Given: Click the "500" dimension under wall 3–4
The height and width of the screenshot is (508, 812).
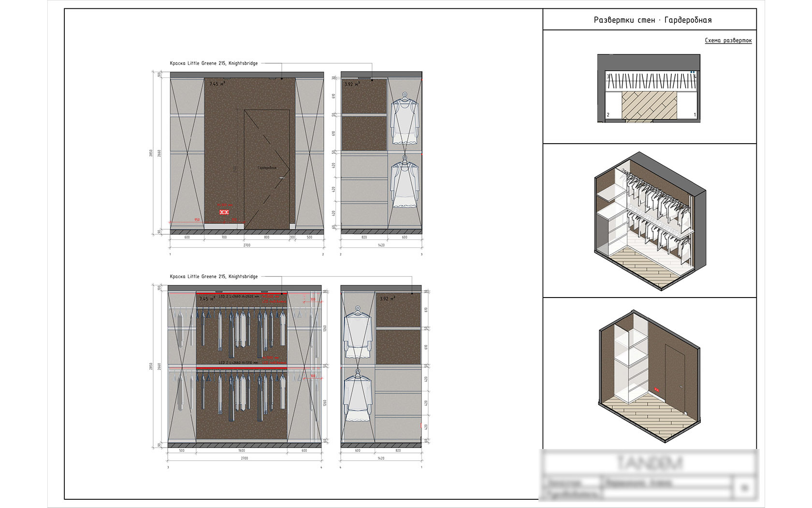Looking at the screenshot, I should click(182, 450).
